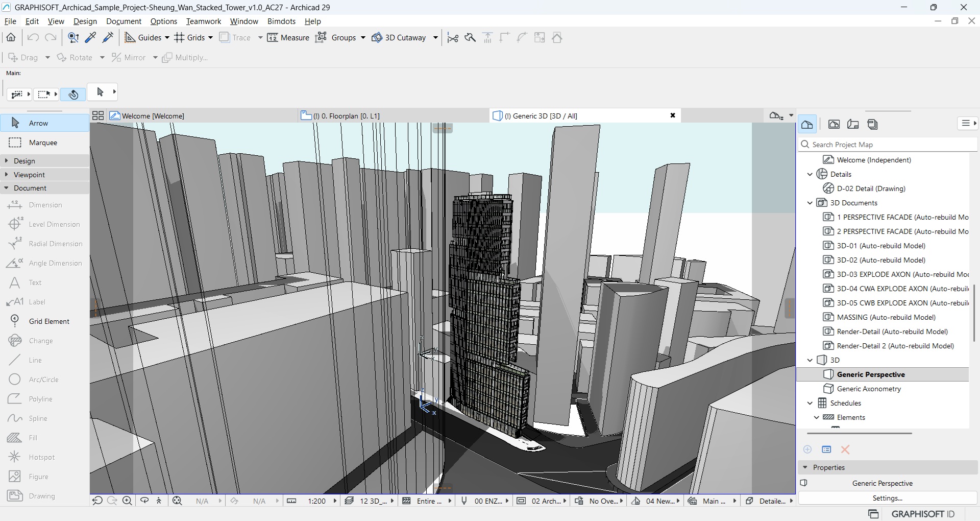980x521 pixels.
Task: Click the Home icon in the toolbar
Action: [x=11, y=37]
